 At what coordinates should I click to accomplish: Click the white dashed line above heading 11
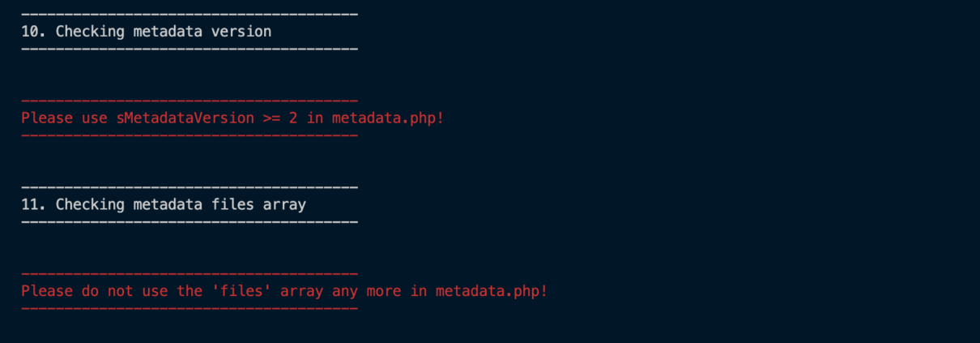tap(190, 187)
